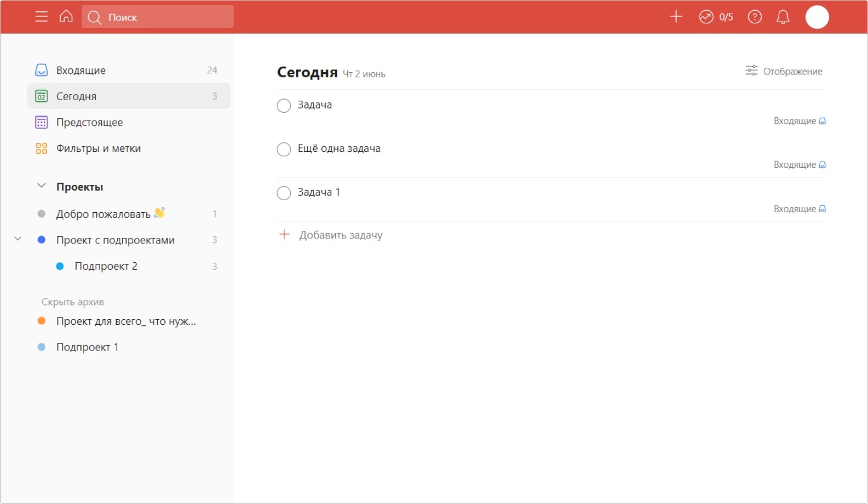Click the magnifier search icon
This screenshot has width=868, height=504.
click(x=94, y=18)
